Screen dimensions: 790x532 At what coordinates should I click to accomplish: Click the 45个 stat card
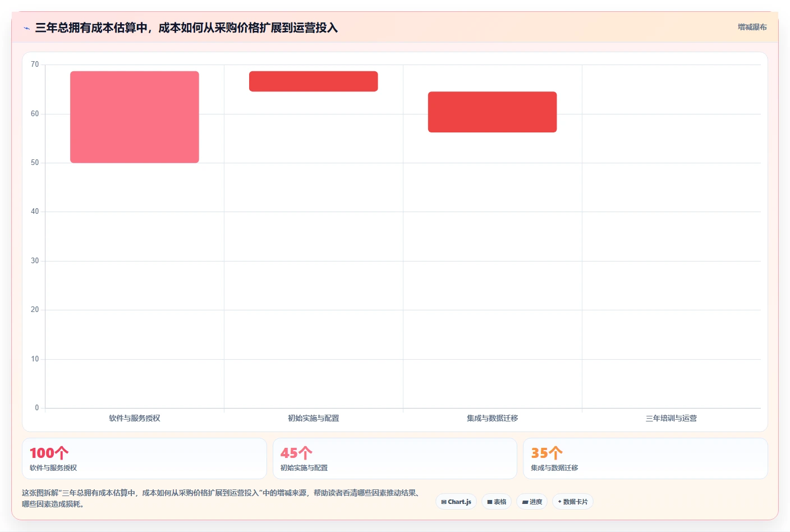395,458
